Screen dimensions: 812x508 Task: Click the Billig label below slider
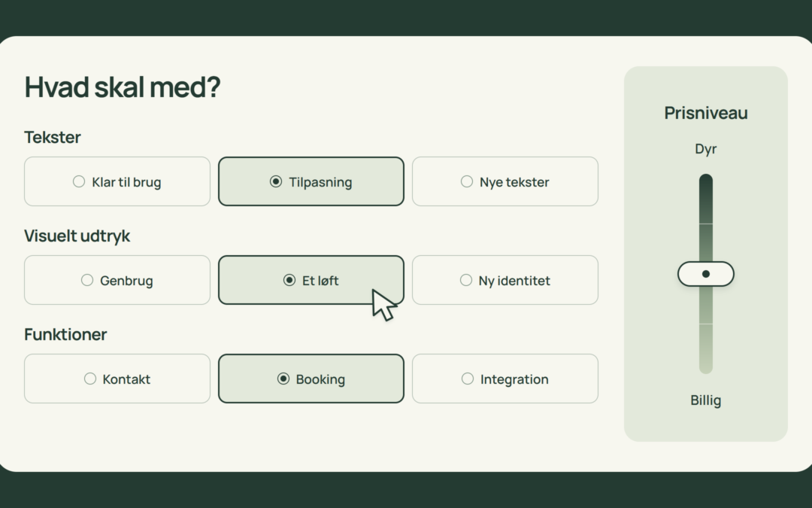point(706,400)
